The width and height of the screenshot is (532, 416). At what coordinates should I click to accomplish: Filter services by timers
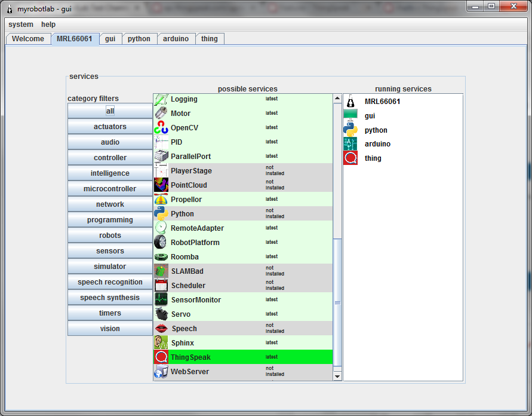(110, 313)
